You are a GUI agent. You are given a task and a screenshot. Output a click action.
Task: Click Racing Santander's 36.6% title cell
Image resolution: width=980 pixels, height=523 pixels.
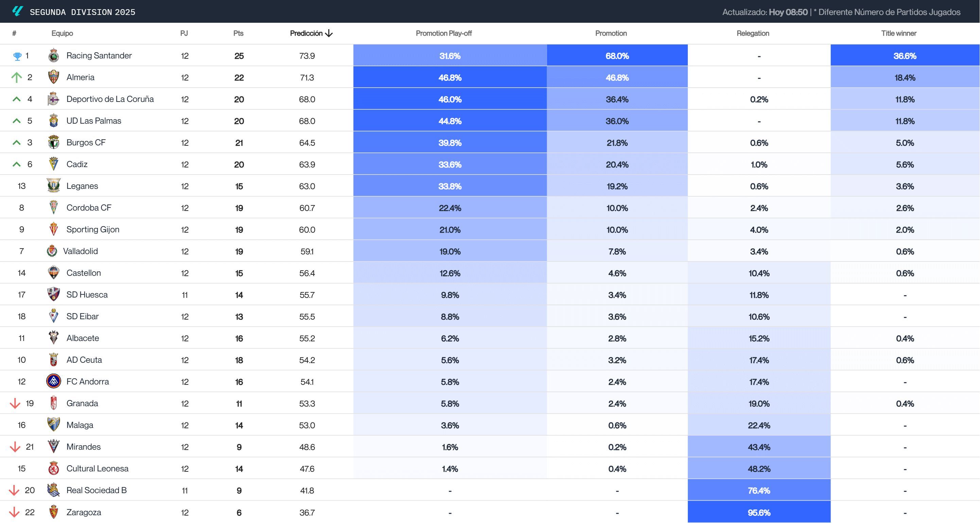click(905, 56)
